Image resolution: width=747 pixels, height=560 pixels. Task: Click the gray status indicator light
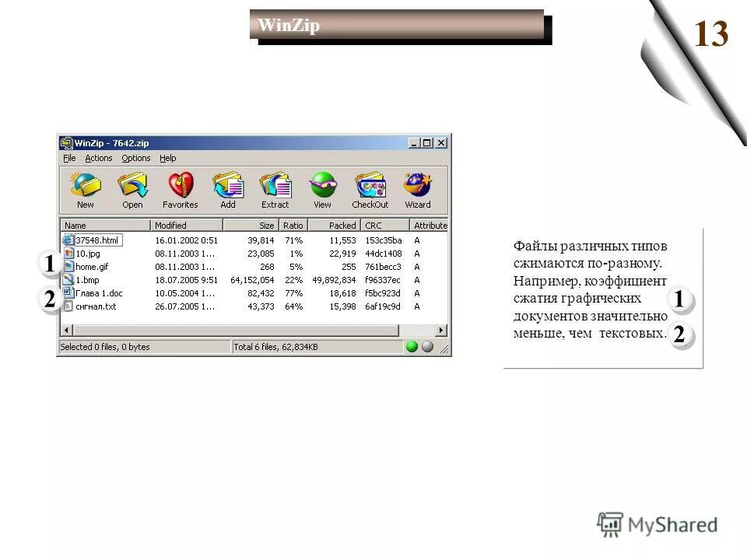coord(427,347)
